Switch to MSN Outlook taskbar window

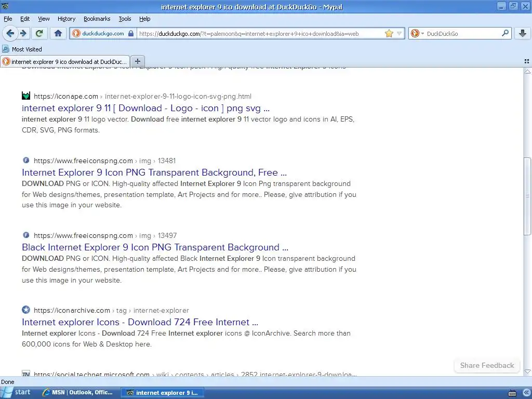(78, 393)
